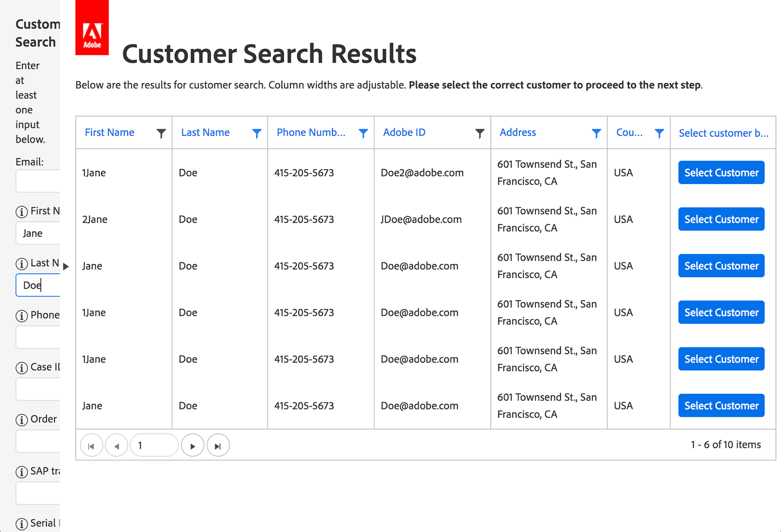Select customer with Doe2@adobe.com
Image resolution: width=781 pixels, height=532 pixels.
point(721,173)
